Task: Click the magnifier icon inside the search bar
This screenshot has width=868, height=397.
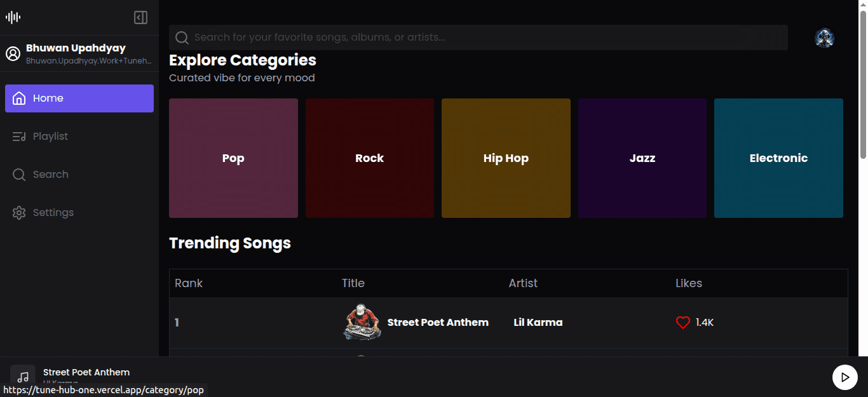Action: tap(182, 37)
